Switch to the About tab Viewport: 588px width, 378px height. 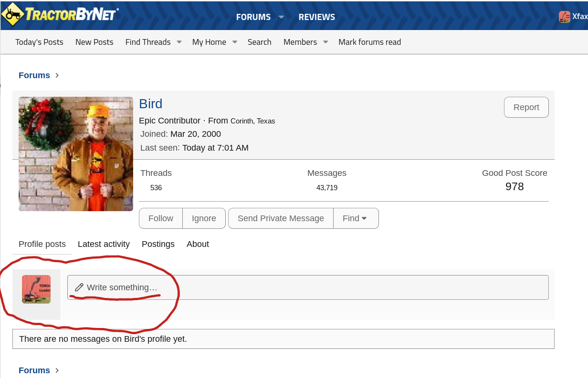(x=198, y=244)
